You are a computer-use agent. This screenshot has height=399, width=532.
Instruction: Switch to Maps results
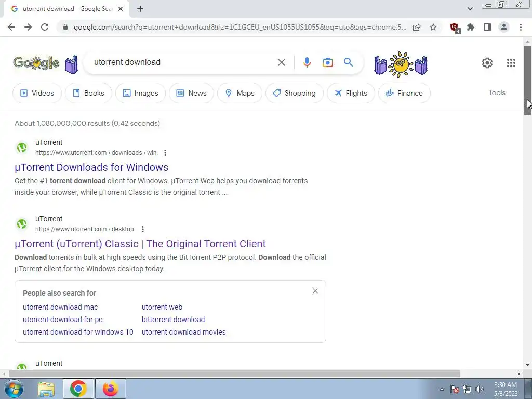pyautogui.click(x=240, y=93)
